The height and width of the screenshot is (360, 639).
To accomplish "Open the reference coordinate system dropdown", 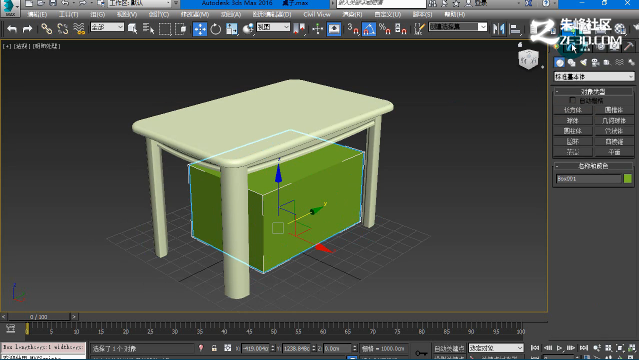I will pos(273,27).
